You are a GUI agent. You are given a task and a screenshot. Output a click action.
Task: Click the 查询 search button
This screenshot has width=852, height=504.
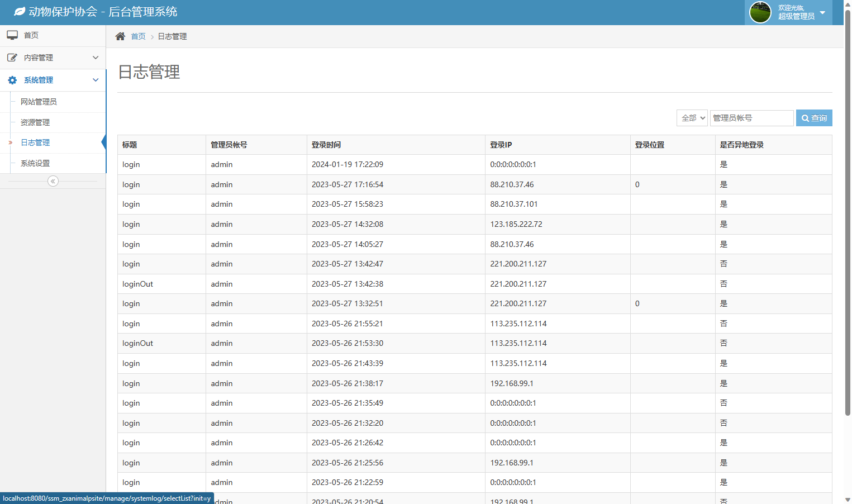(x=814, y=118)
